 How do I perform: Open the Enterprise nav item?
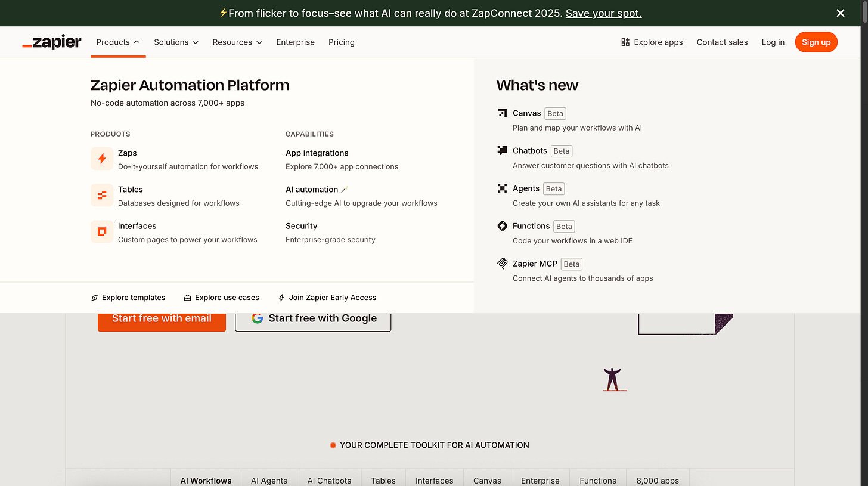pos(295,42)
